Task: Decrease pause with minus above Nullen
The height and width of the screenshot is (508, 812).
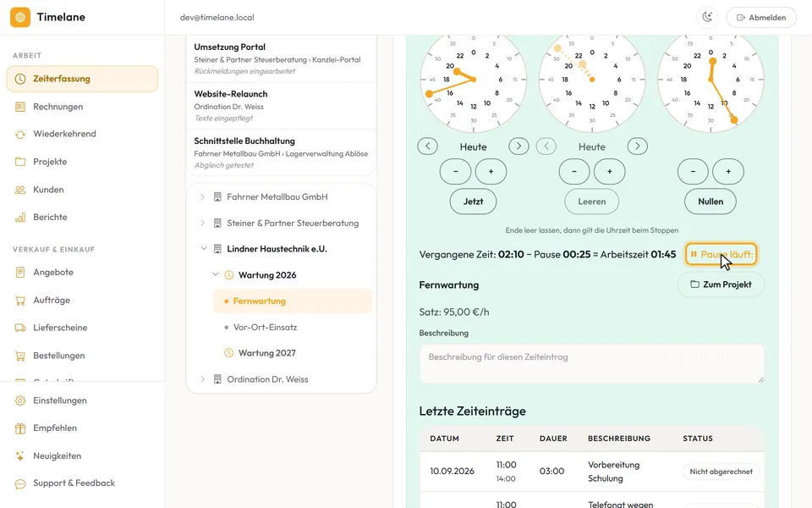Action: (x=693, y=172)
